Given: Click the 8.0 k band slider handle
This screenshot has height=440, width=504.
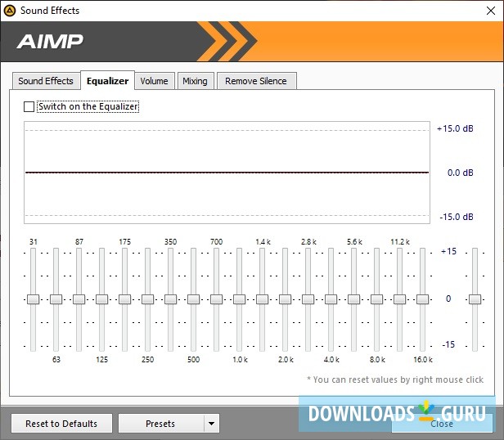Looking at the screenshot, I should point(376,299).
